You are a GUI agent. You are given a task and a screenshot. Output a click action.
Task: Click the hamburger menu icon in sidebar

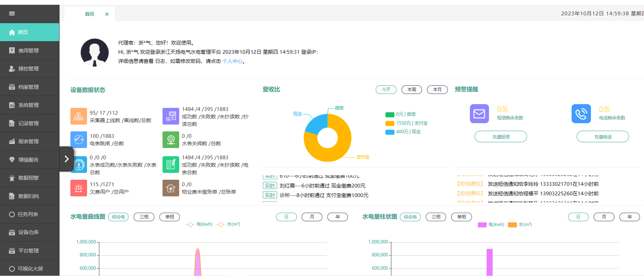(12, 14)
